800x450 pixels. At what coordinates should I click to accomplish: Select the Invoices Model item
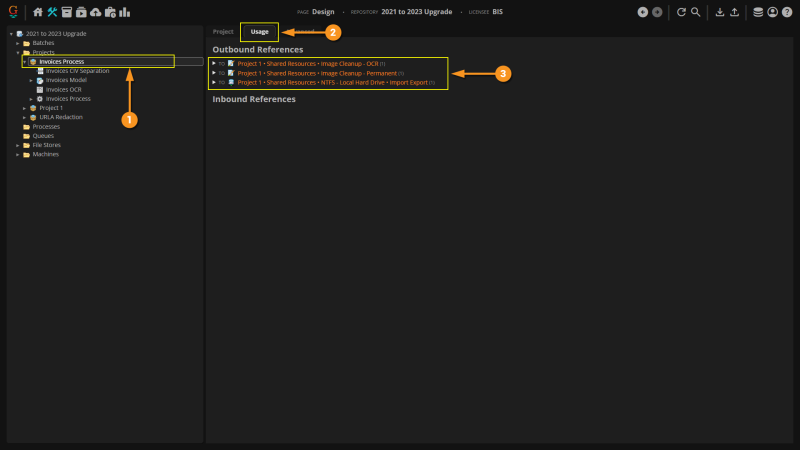[x=66, y=80]
